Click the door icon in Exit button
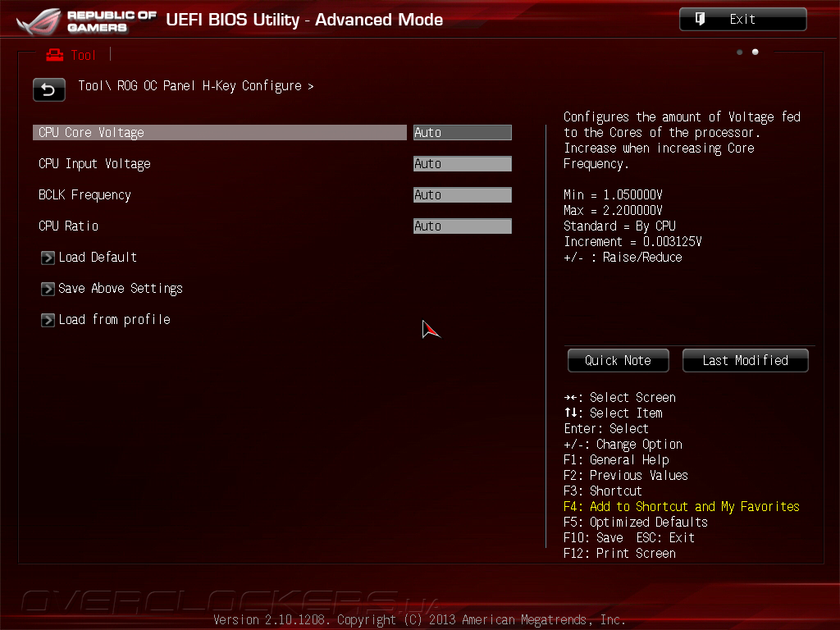The width and height of the screenshot is (840, 630). click(x=700, y=20)
